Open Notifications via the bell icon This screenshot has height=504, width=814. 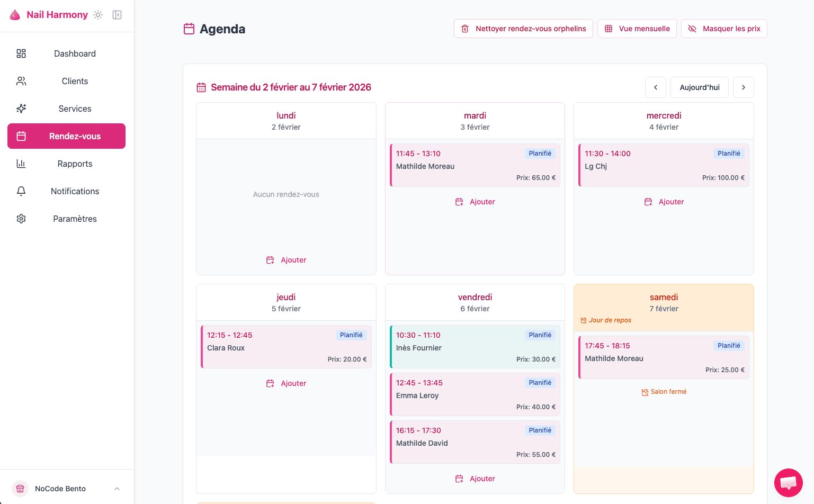(x=21, y=191)
